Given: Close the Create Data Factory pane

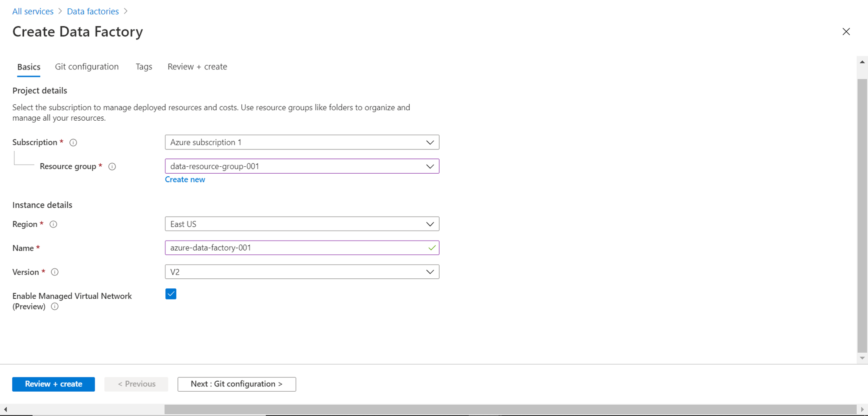Looking at the screenshot, I should click(x=846, y=32).
